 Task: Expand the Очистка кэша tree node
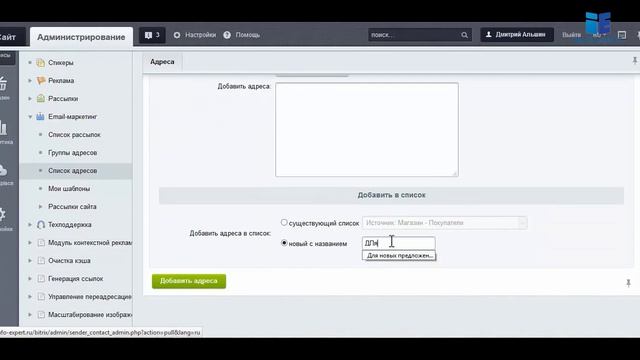tap(30, 260)
